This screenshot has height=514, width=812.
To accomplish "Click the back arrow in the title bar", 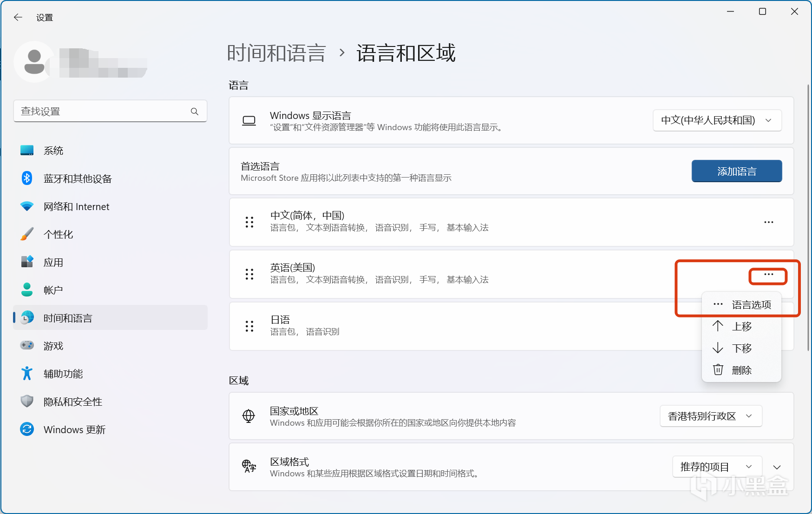I will (18, 17).
